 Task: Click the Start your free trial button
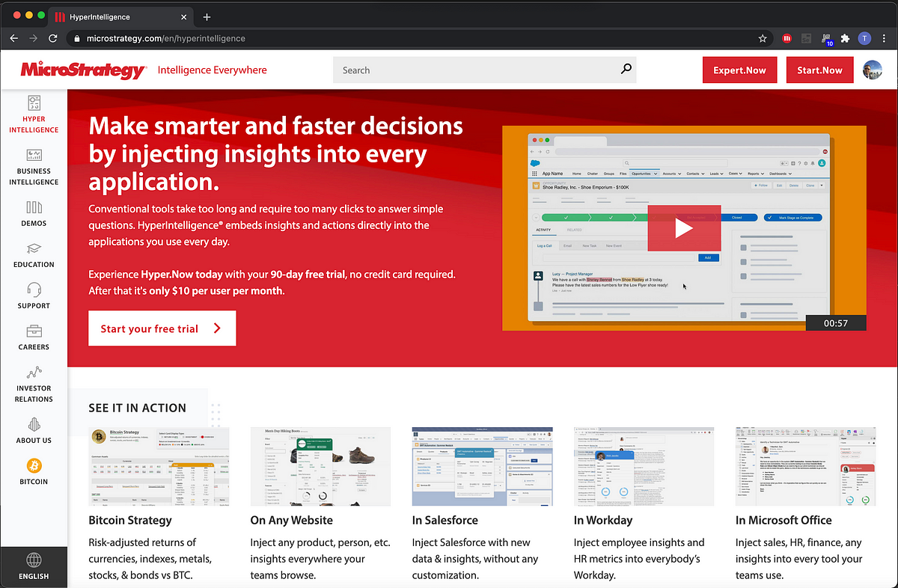click(x=162, y=328)
